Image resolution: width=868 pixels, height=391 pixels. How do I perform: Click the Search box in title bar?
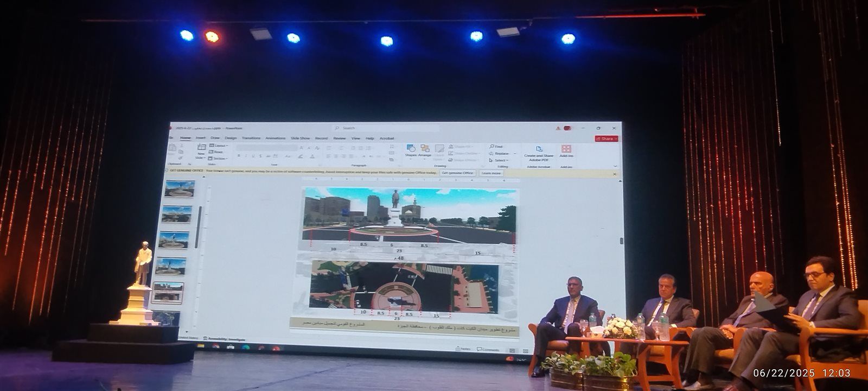[385, 128]
